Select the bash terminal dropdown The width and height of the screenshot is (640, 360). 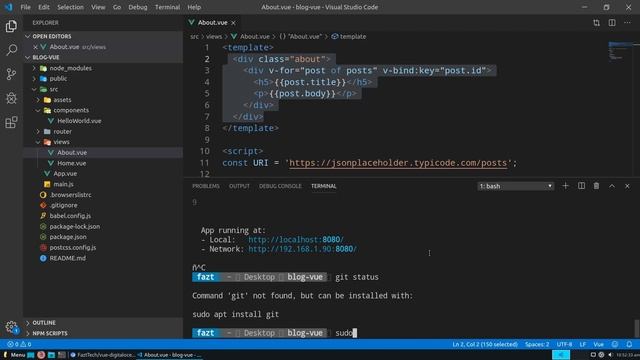click(516, 186)
